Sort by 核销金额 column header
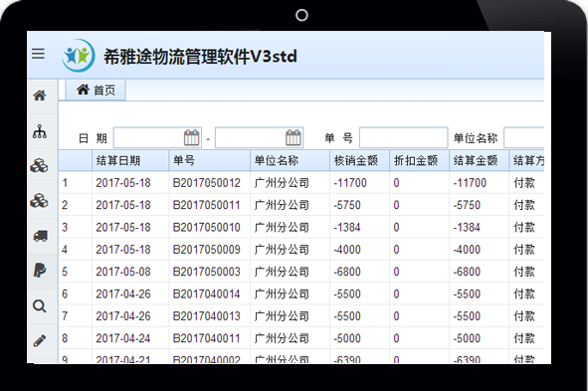Image resolution: width=588 pixels, height=391 pixels. click(x=359, y=161)
